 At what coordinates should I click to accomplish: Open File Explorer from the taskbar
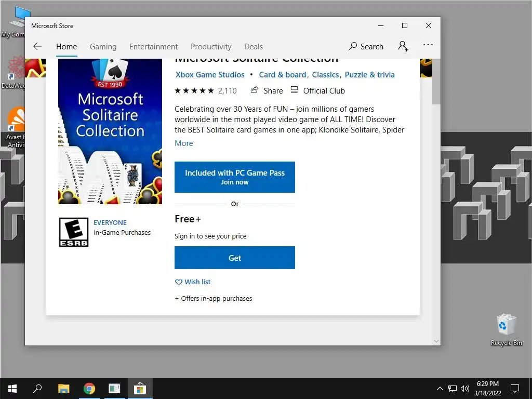click(x=63, y=389)
